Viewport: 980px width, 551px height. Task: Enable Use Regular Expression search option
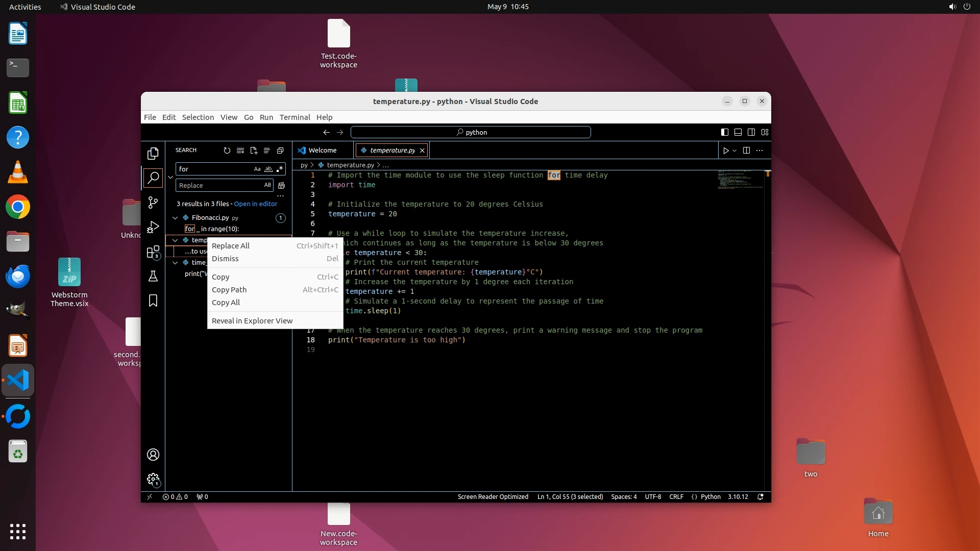(x=280, y=169)
